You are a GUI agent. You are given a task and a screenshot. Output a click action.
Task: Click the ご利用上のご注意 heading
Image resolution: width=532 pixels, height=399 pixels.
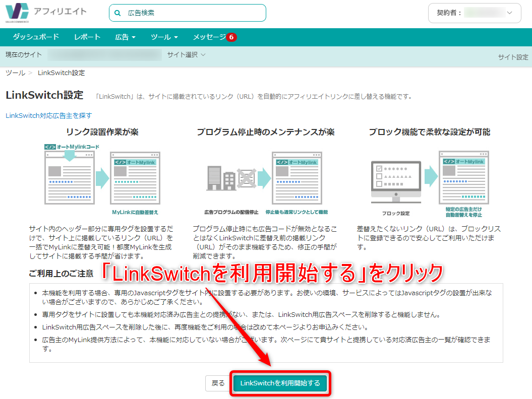pyautogui.click(x=61, y=273)
